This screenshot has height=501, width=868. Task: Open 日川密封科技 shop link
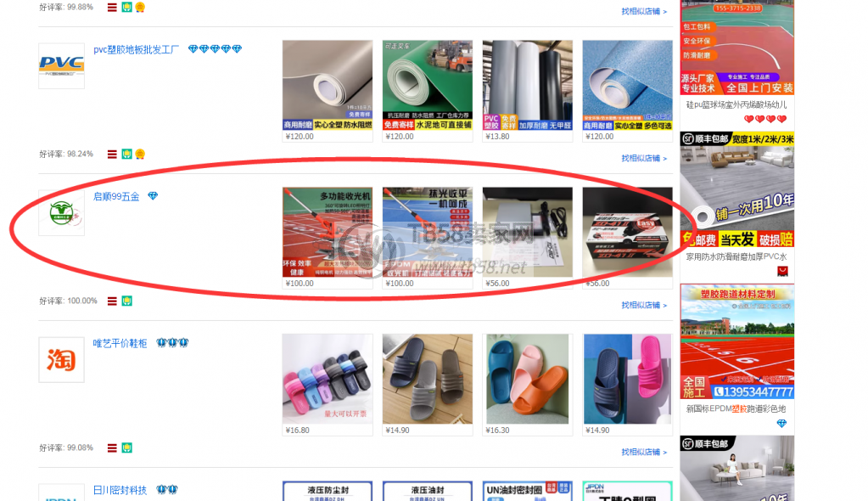pos(120,490)
